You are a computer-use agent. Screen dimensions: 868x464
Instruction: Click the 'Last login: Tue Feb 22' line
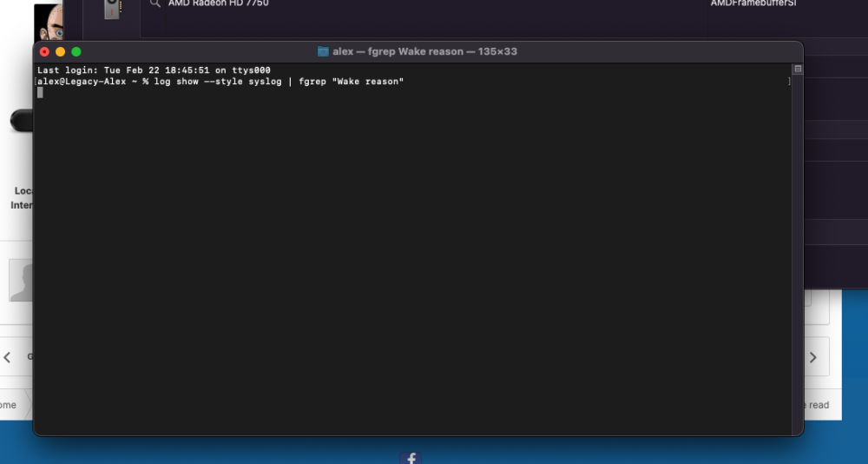pyautogui.click(x=154, y=70)
